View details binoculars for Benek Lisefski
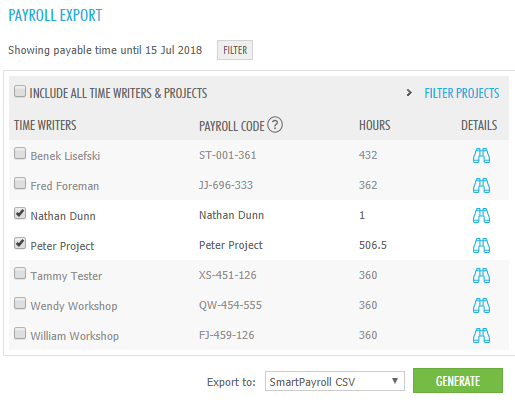The width and height of the screenshot is (515, 403). (481, 155)
